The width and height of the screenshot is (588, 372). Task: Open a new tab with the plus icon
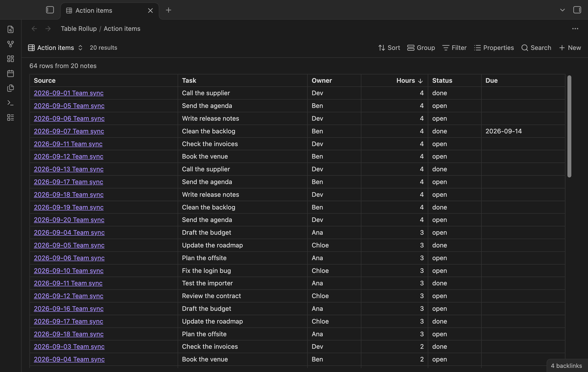(x=169, y=10)
